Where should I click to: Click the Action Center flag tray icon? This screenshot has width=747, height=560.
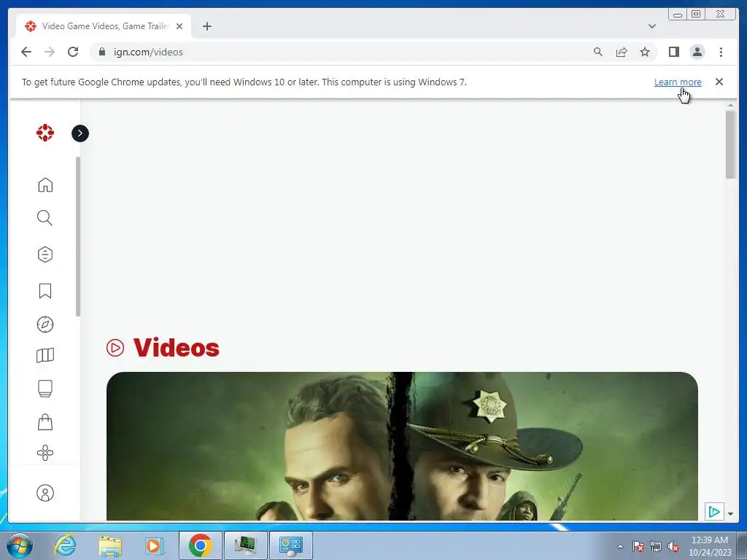[x=638, y=546]
